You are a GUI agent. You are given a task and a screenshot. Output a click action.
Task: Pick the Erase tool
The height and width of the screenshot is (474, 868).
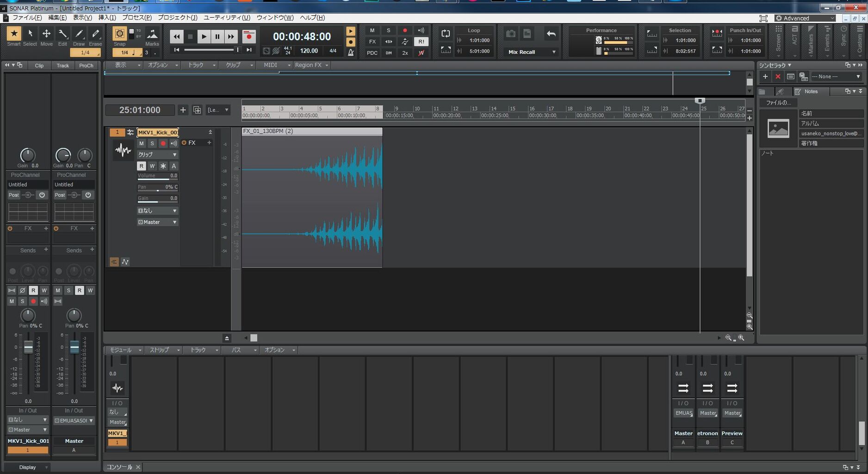click(95, 34)
